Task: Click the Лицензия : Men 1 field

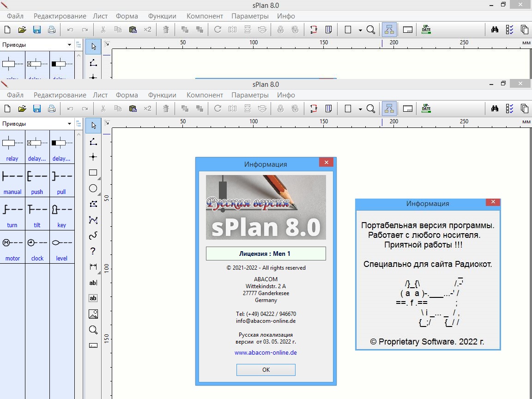Action: tap(266, 254)
